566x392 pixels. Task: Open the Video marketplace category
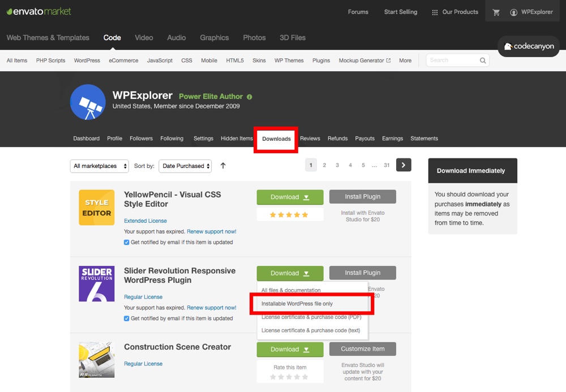(144, 37)
